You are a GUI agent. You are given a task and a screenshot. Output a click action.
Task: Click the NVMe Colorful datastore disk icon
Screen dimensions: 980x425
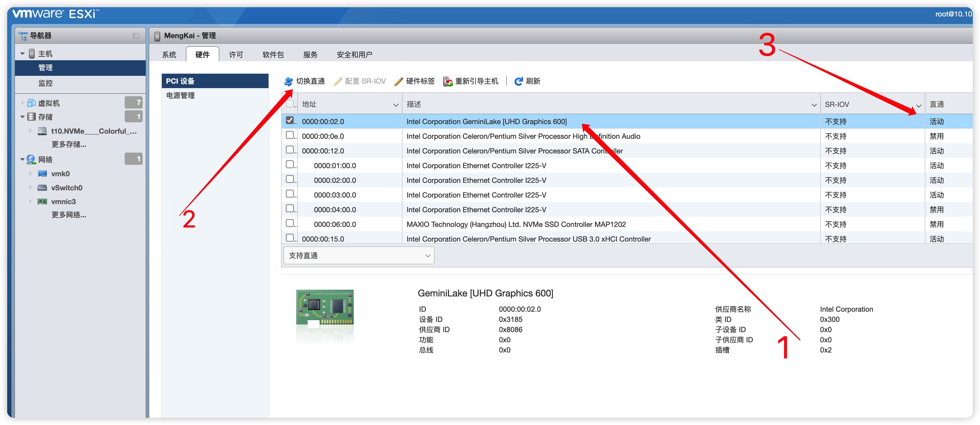[x=42, y=131]
